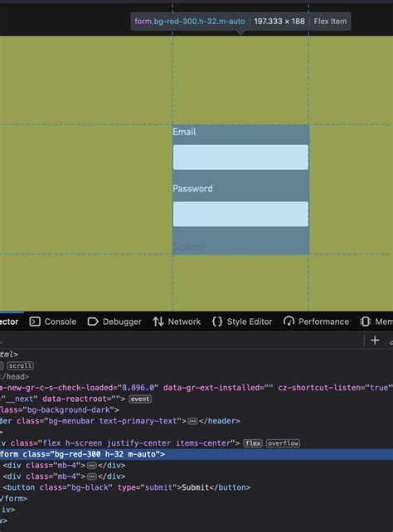Open the Performance panel
The image size is (393, 532).
coord(316,322)
